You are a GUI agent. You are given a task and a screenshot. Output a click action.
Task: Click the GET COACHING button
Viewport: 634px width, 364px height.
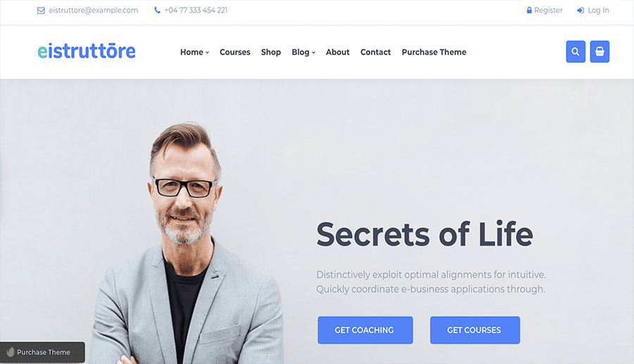365,330
